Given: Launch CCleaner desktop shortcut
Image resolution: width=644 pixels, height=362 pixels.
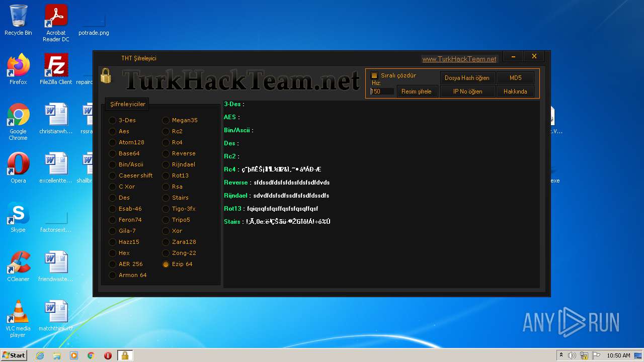Looking at the screenshot, I should point(18,266).
